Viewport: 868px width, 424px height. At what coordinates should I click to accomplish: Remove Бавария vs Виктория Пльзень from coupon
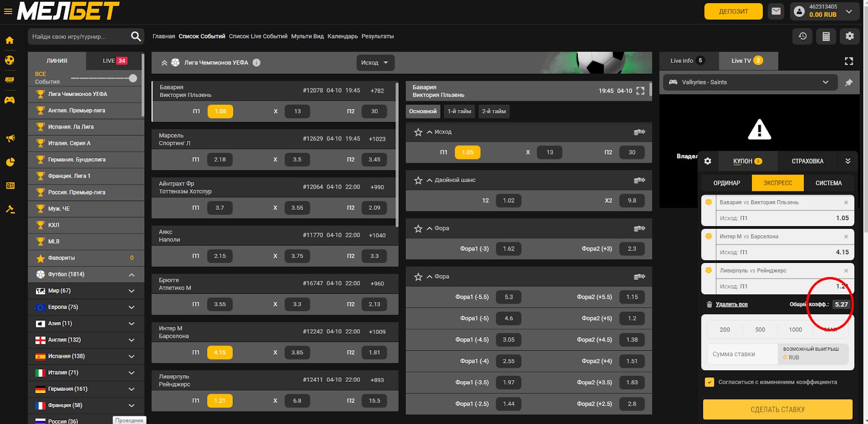(846, 203)
